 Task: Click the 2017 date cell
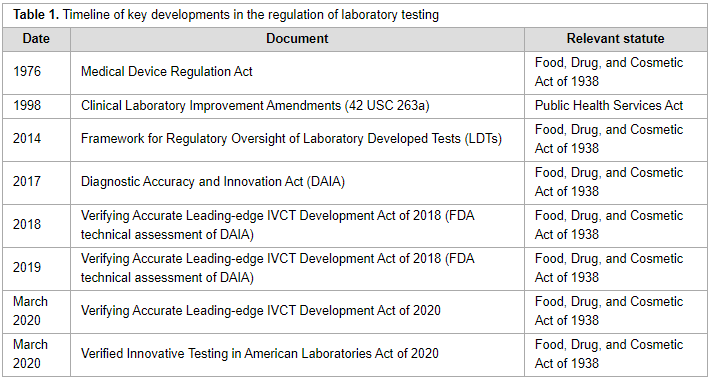point(36,182)
